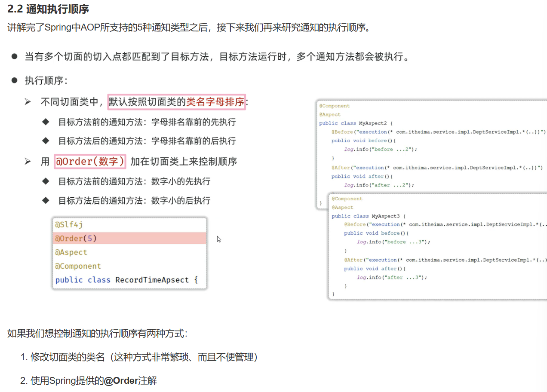The height and width of the screenshot is (392, 547).
Task: Click the log.info("before ...2") line
Action: [381, 149]
